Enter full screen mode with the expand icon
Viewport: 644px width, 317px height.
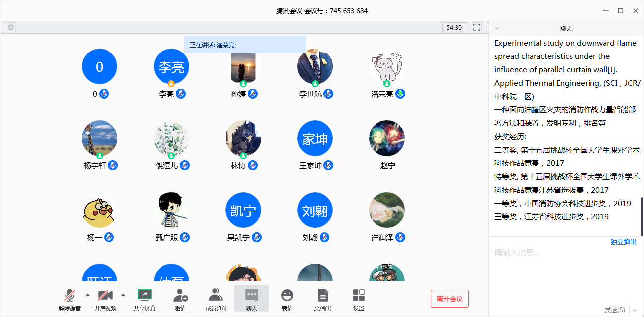click(x=477, y=28)
